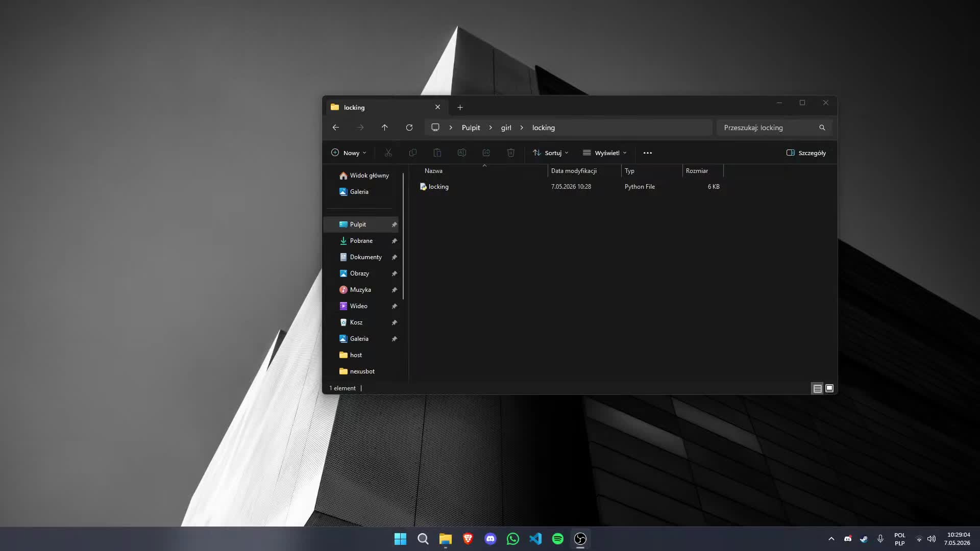Sort by Nazwa column header
980x551 pixels.
[x=433, y=171]
